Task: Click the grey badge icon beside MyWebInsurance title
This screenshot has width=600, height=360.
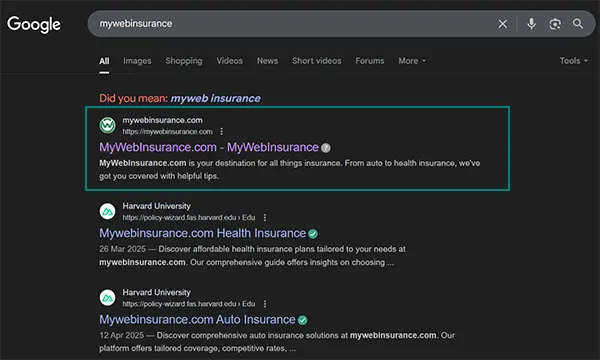Action: 326,148
